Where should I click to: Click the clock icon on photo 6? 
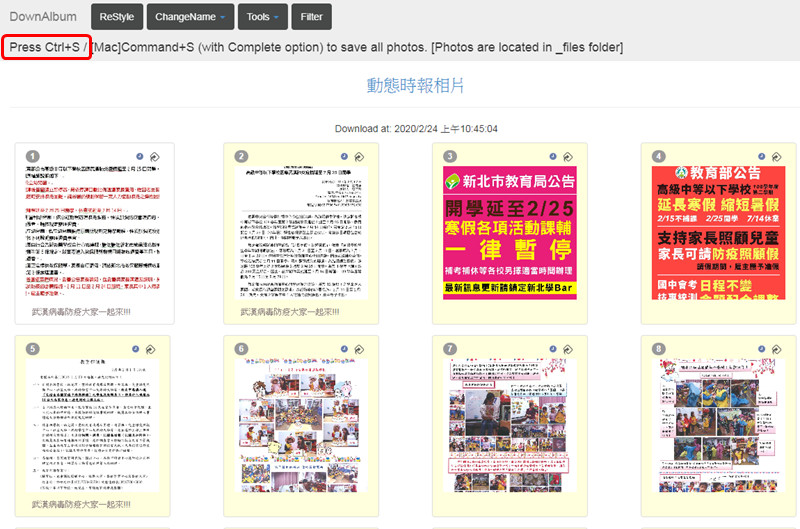(x=344, y=349)
